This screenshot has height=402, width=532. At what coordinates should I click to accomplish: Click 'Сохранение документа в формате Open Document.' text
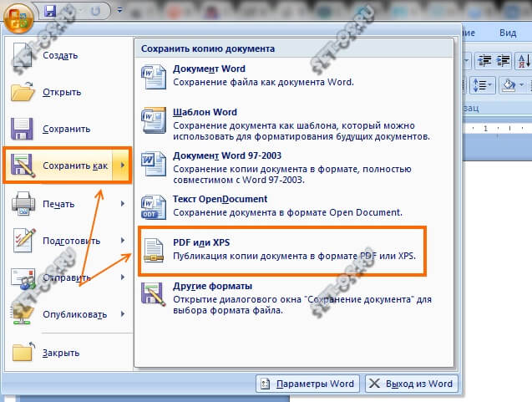coord(287,212)
